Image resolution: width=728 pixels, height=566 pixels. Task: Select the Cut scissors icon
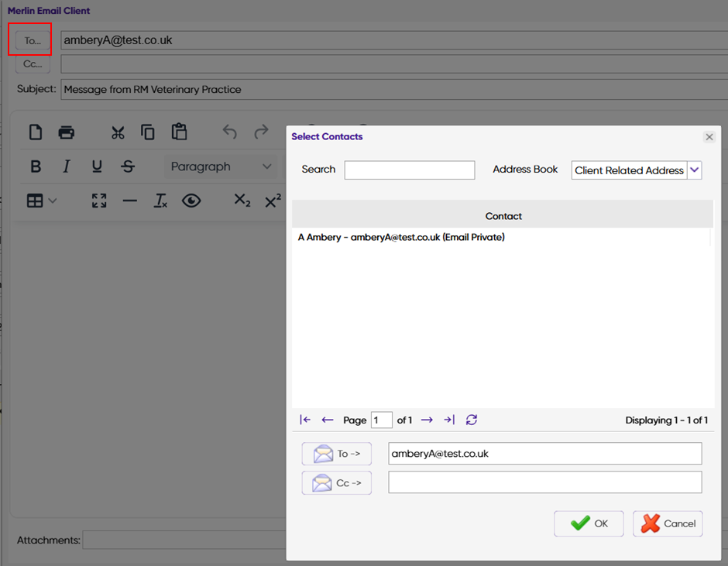[x=118, y=133]
